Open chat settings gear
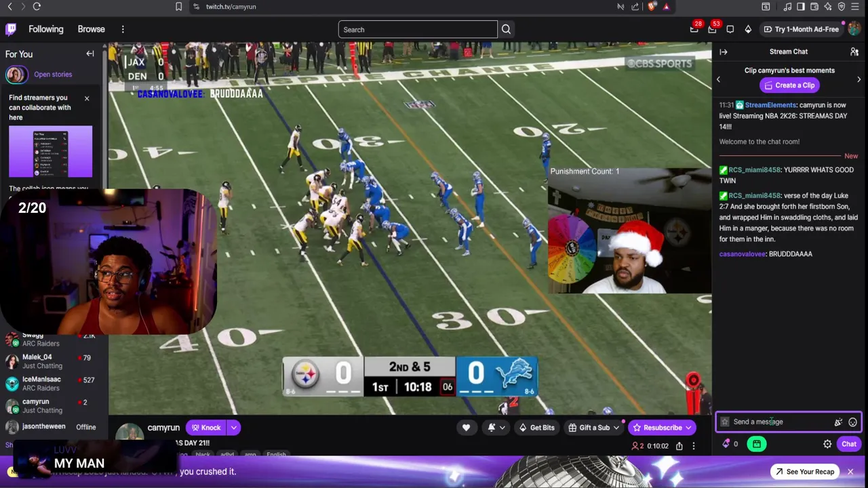This screenshot has width=868, height=488. click(827, 444)
